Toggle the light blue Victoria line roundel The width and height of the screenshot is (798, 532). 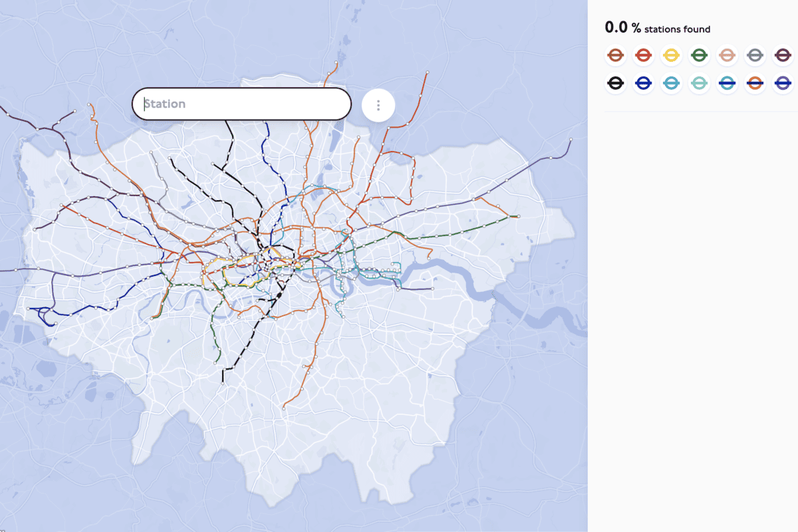pyautogui.click(x=672, y=83)
